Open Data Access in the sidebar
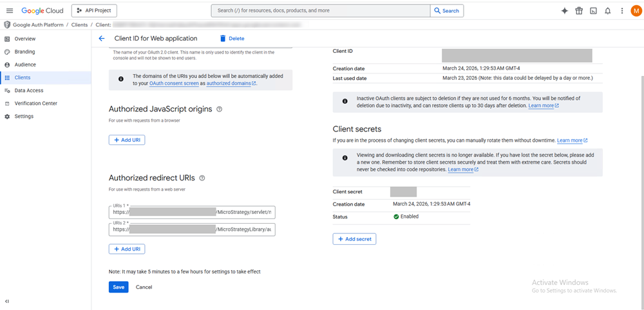The height and width of the screenshot is (310, 644). point(29,91)
